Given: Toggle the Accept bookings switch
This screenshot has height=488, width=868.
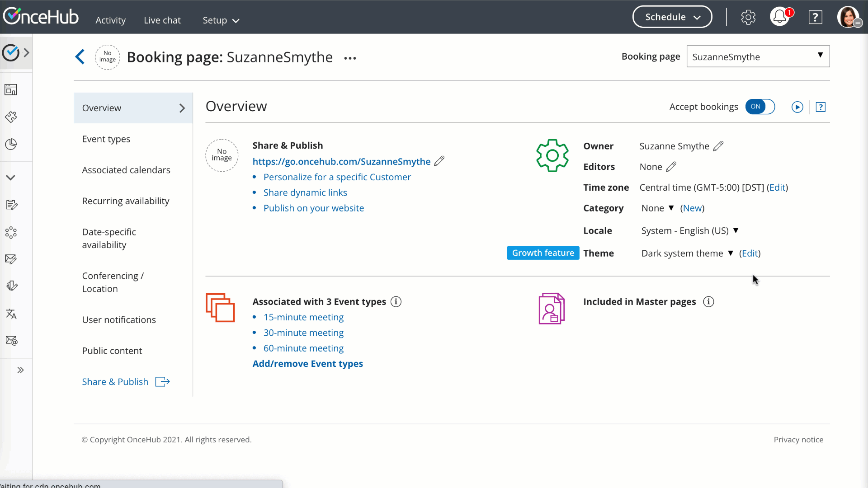Looking at the screenshot, I should click(760, 107).
